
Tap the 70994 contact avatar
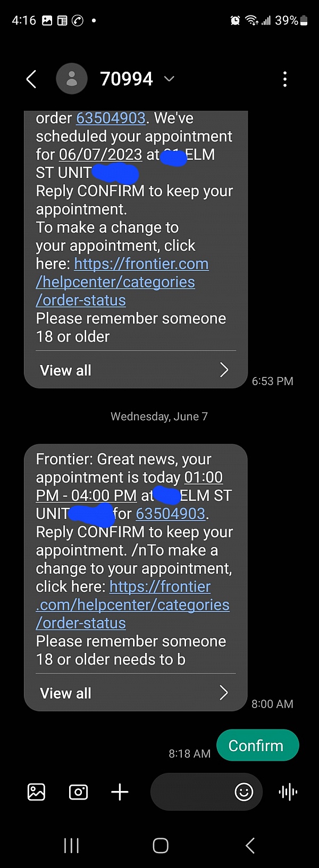click(72, 79)
